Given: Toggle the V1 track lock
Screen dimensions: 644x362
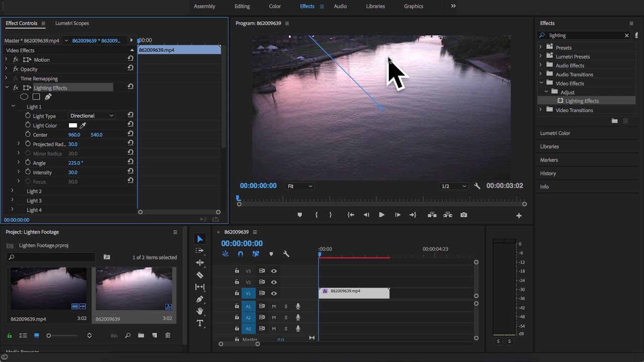Looking at the screenshot, I should (x=237, y=293).
